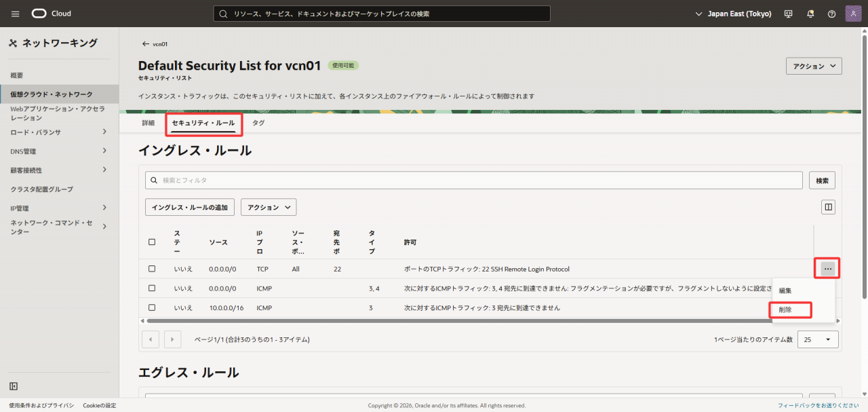Go to previous page arrow
The width and height of the screenshot is (868, 412).
[x=150, y=339]
